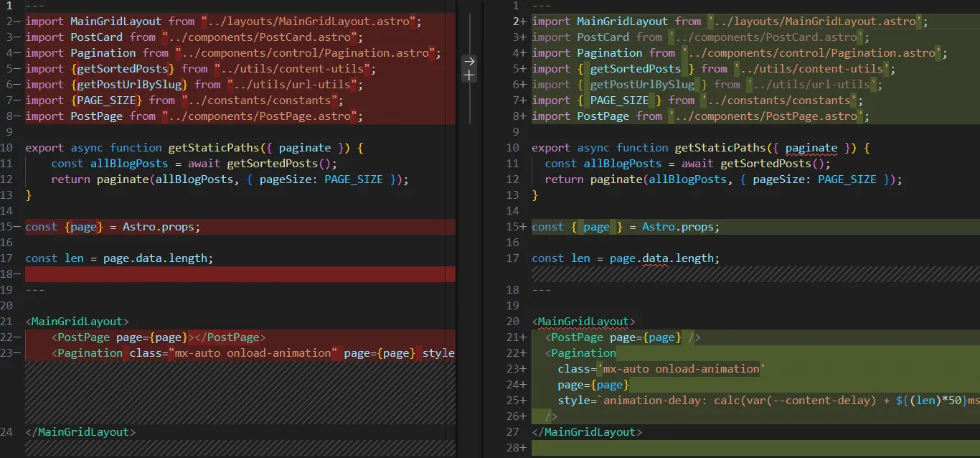Viewport: 980px width, 458px height.
Task: Click the revert arrow icon between diff panes
Action: click(x=469, y=61)
